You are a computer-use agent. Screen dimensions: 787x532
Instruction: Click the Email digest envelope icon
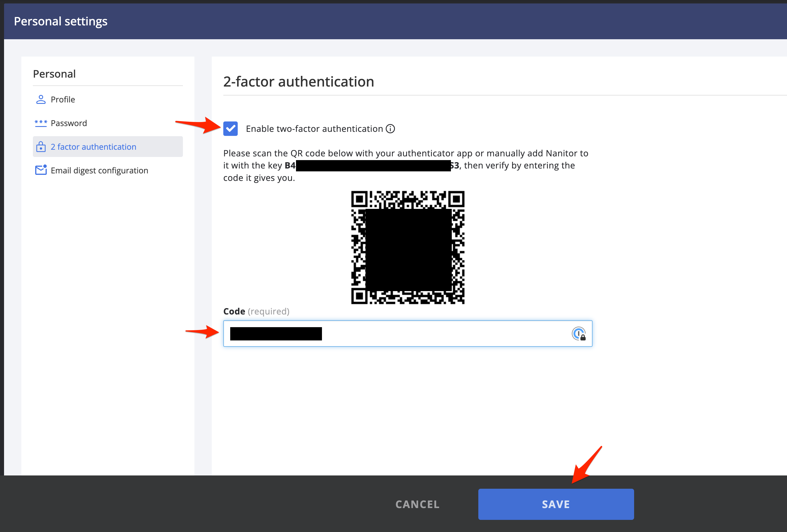click(x=41, y=170)
